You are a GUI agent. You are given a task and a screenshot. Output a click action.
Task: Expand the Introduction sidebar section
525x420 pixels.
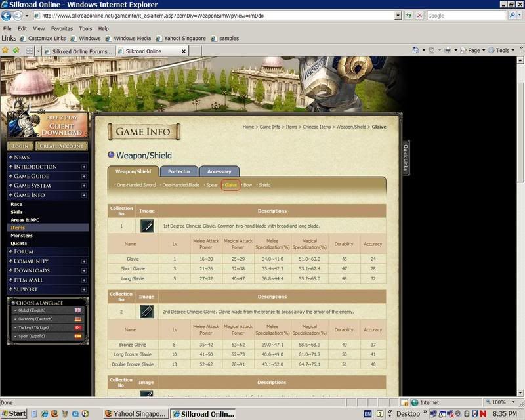[84, 167]
